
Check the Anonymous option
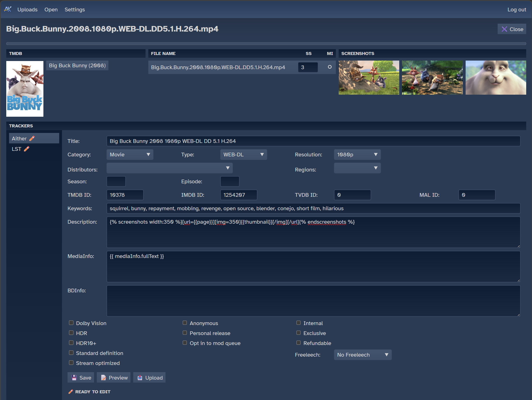pyautogui.click(x=185, y=323)
